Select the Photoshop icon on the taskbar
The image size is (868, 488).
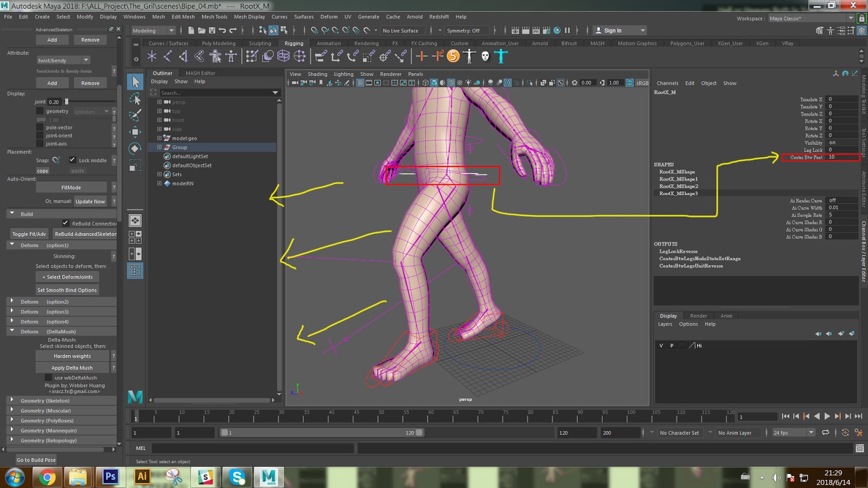point(110,477)
